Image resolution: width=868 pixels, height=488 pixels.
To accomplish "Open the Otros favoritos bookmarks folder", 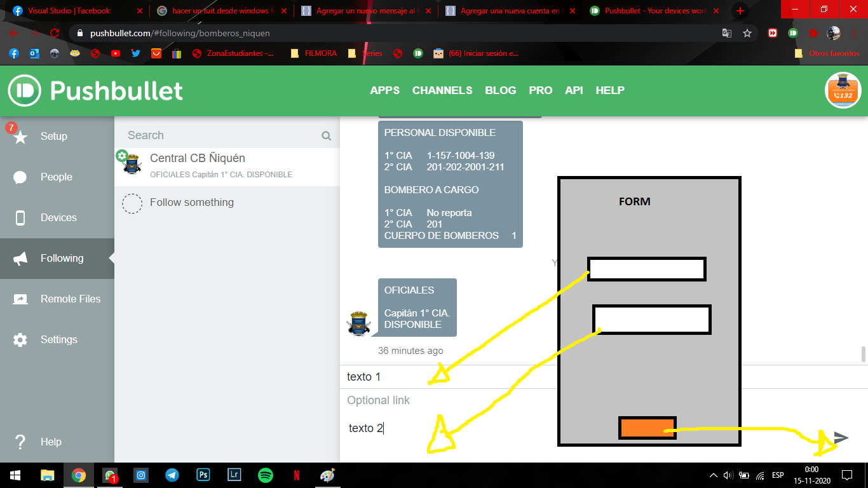I will point(827,53).
